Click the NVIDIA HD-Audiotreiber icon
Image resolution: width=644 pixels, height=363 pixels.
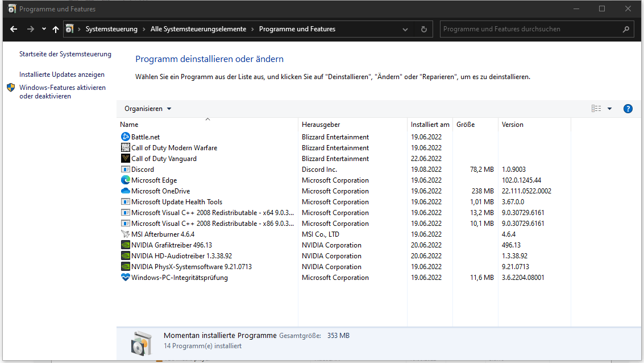pyautogui.click(x=125, y=255)
